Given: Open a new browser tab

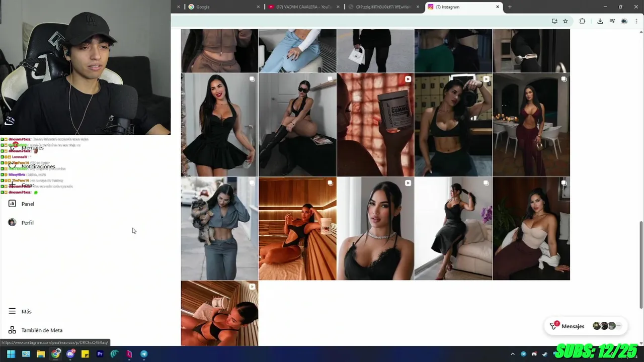Looking at the screenshot, I should (510, 7).
